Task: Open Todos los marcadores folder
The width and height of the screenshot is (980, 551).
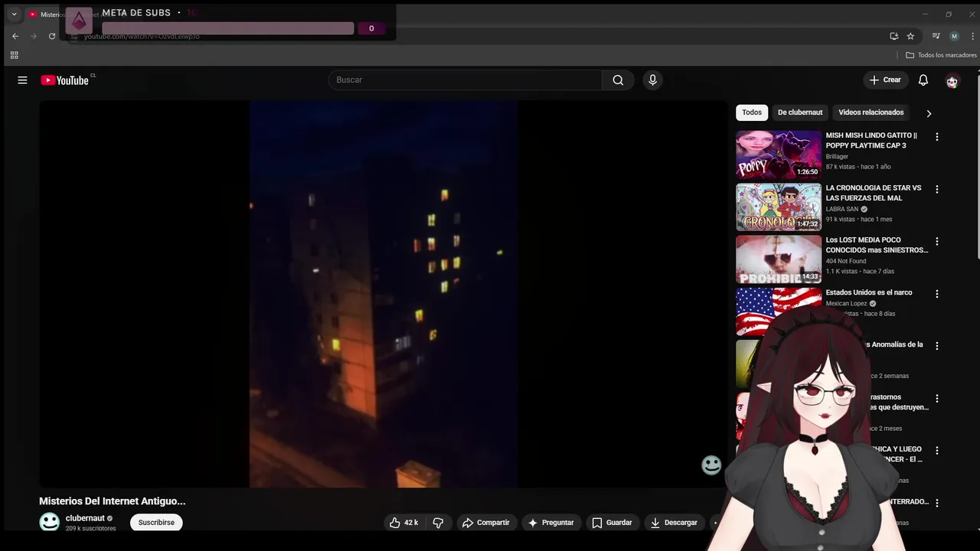Action: coord(941,55)
